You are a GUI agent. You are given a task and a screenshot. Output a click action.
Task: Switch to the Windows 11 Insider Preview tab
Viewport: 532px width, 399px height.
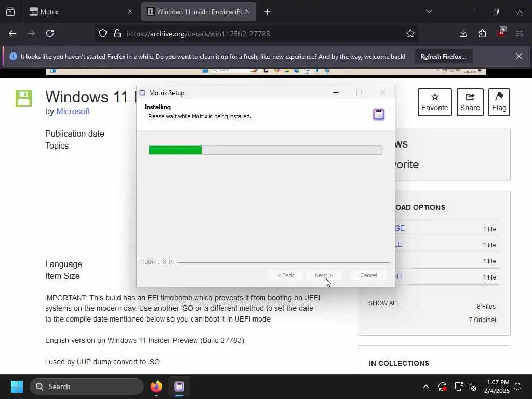tap(198, 12)
